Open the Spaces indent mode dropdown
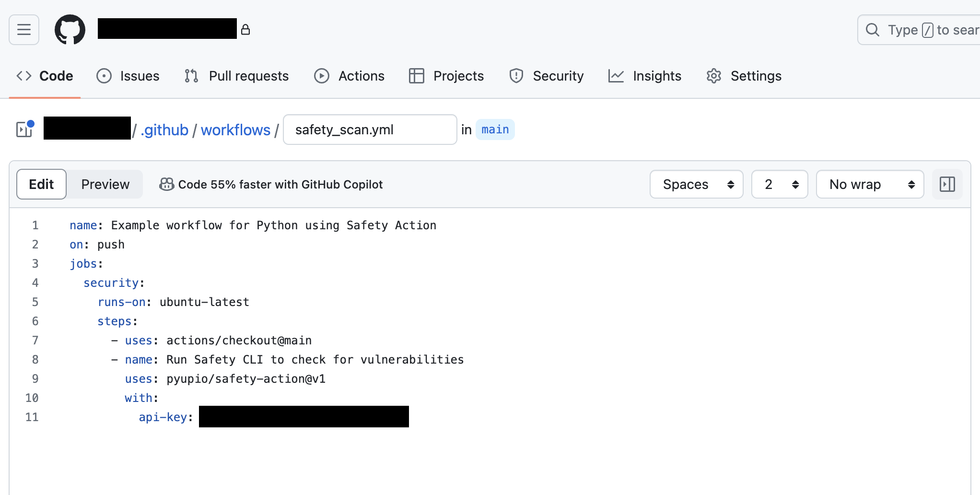Image resolution: width=980 pixels, height=495 pixels. coord(696,184)
